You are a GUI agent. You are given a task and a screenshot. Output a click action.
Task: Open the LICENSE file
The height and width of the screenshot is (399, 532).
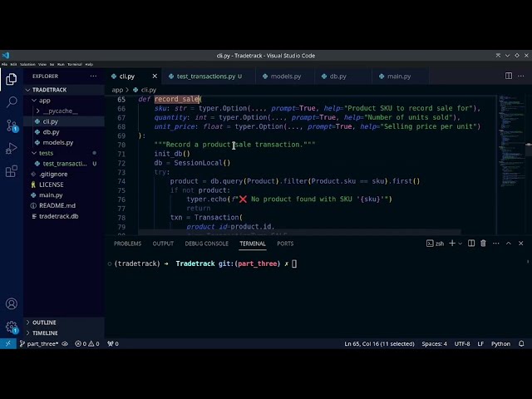pos(64,185)
